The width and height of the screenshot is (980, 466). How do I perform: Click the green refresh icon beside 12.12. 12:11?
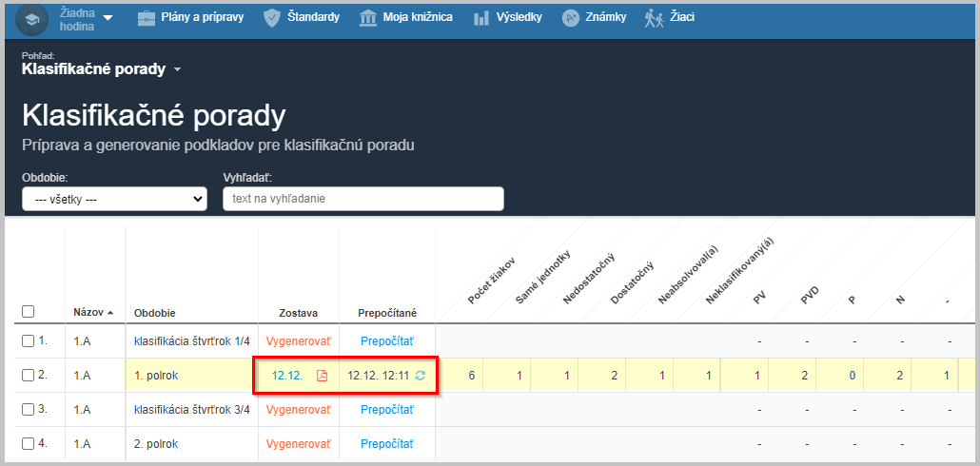(420, 376)
